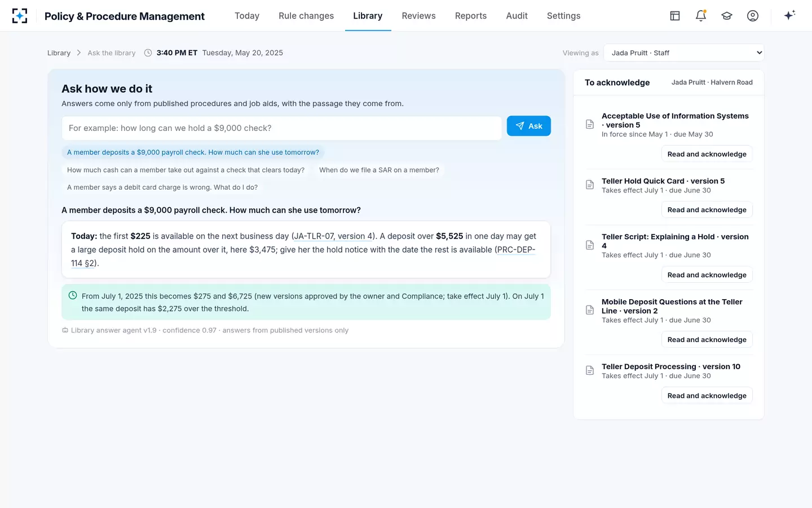Acknowledge Teller Hold Quick Card version 5
812x508 pixels.
click(707, 210)
